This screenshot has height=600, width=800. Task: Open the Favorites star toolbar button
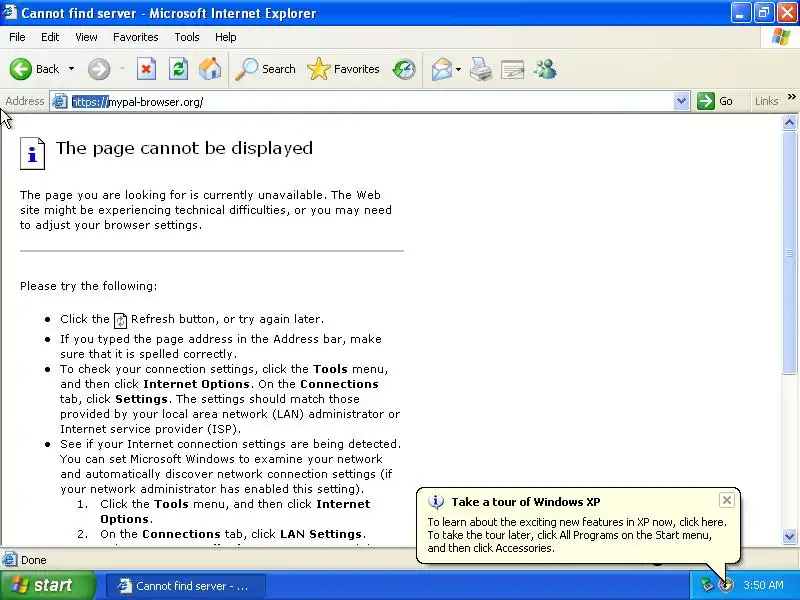pos(343,69)
